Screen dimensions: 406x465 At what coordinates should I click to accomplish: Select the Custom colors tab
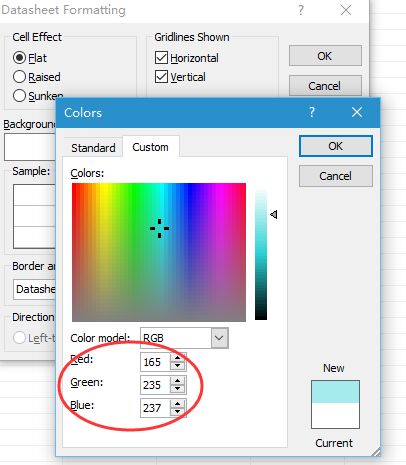pos(151,147)
